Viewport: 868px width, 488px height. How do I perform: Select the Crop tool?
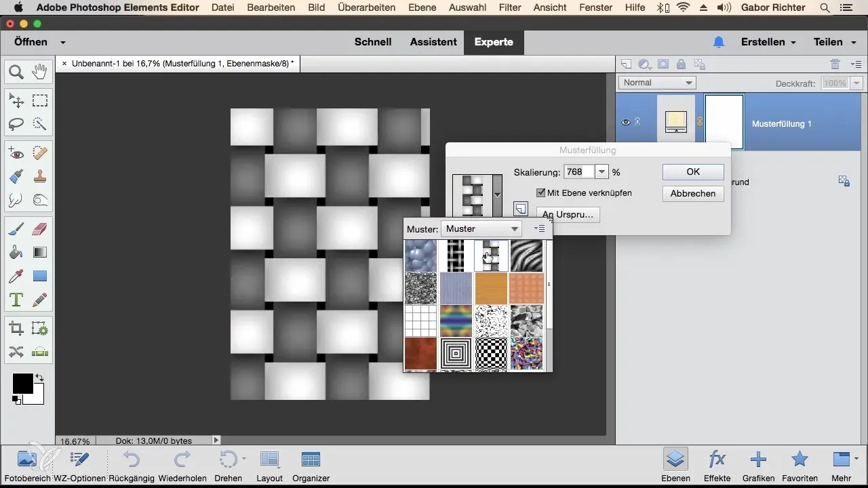click(16, 329)
